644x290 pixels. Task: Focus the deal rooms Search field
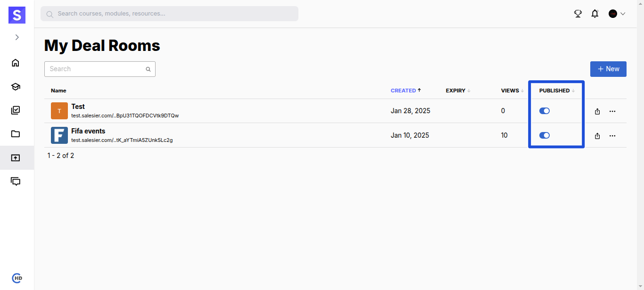(x=97, y=69)
